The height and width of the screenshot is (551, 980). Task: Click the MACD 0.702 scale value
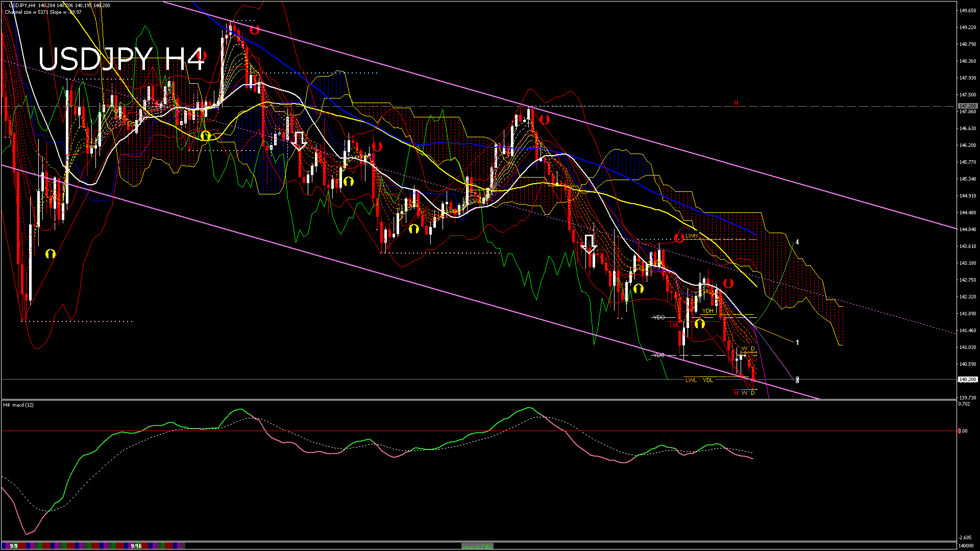coord(964,404)
